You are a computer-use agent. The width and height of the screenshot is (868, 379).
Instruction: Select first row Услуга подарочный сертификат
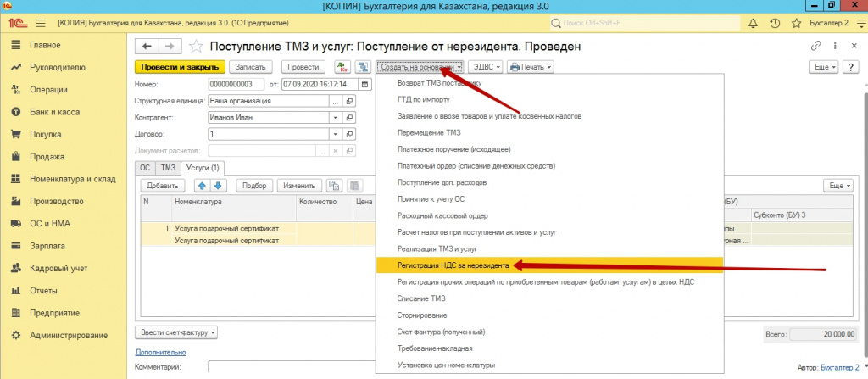click(x=225, y=228)
